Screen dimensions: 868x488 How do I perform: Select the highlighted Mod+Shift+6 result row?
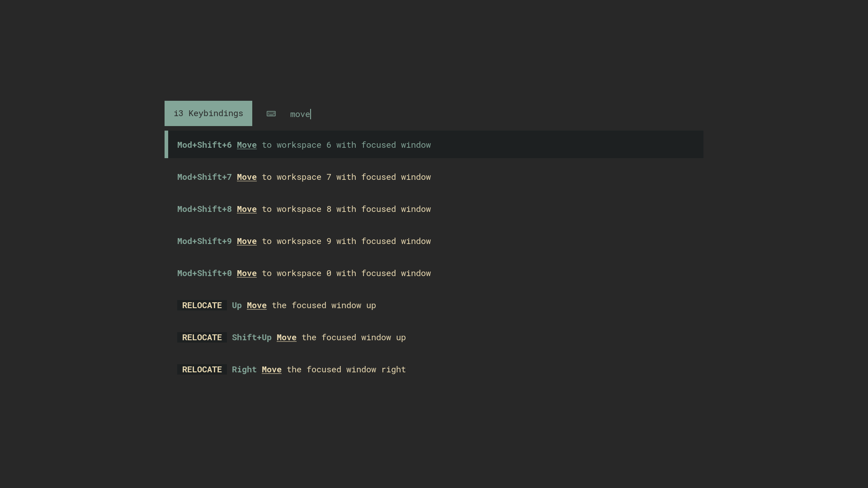pyautogui.click(x=434, y=145)
